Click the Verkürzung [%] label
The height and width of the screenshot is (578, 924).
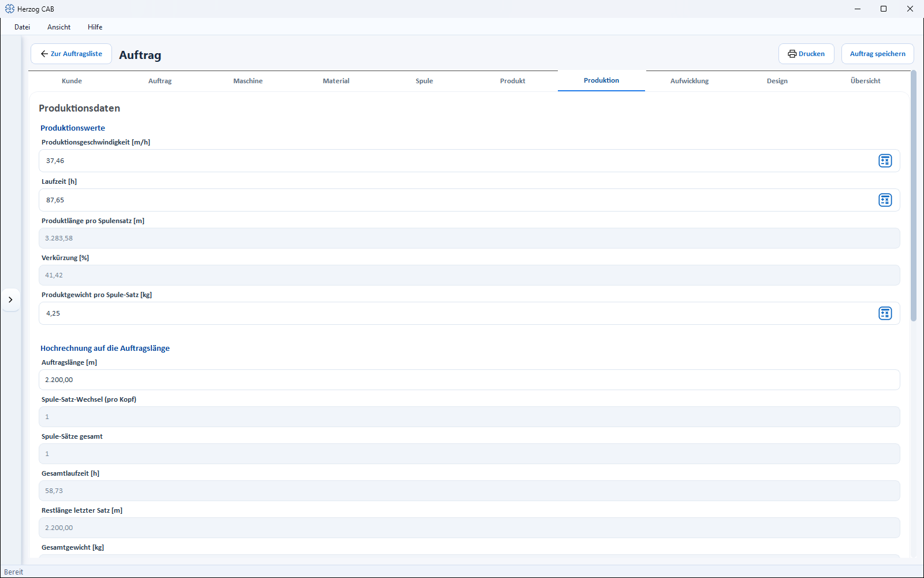[x=65, y=258]
